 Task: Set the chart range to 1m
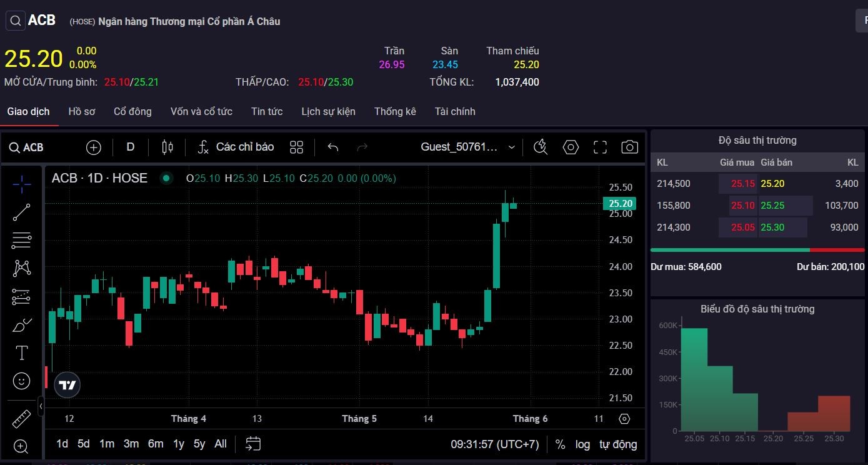pyautogui.click(x=107, y=444)
